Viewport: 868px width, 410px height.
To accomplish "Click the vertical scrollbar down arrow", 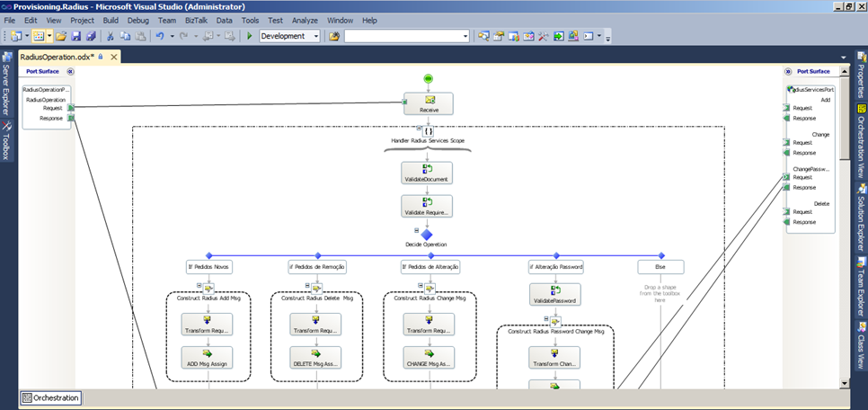I will click(x=845, y=383).
